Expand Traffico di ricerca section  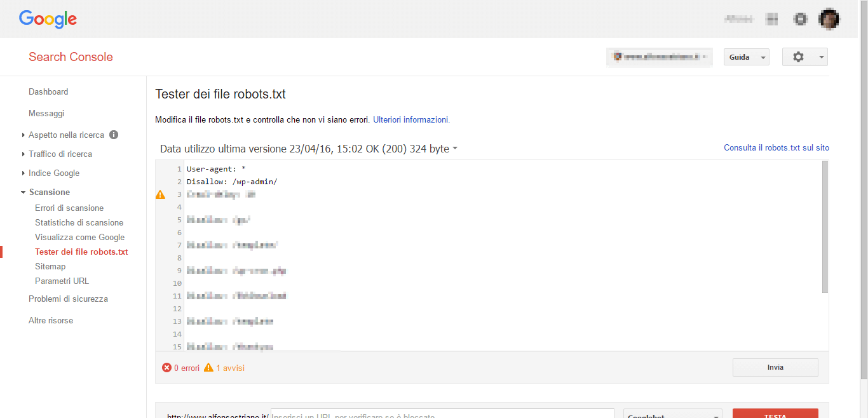coord(24,154)
